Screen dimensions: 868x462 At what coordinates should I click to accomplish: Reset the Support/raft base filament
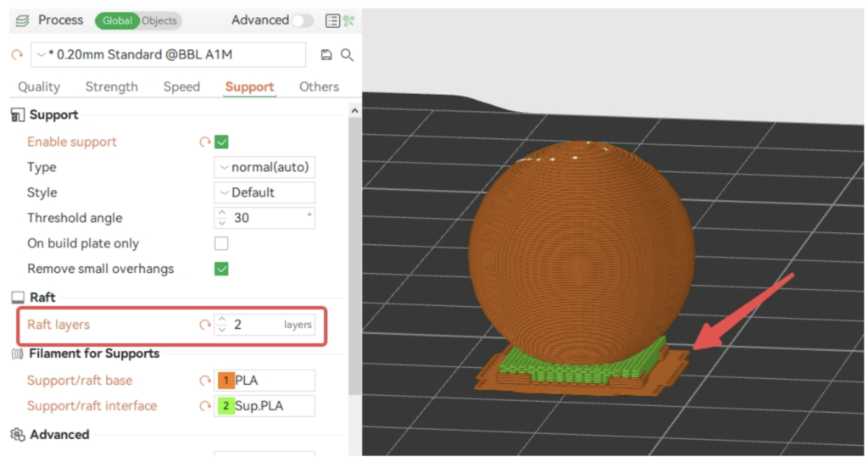(x=205, y=381)
